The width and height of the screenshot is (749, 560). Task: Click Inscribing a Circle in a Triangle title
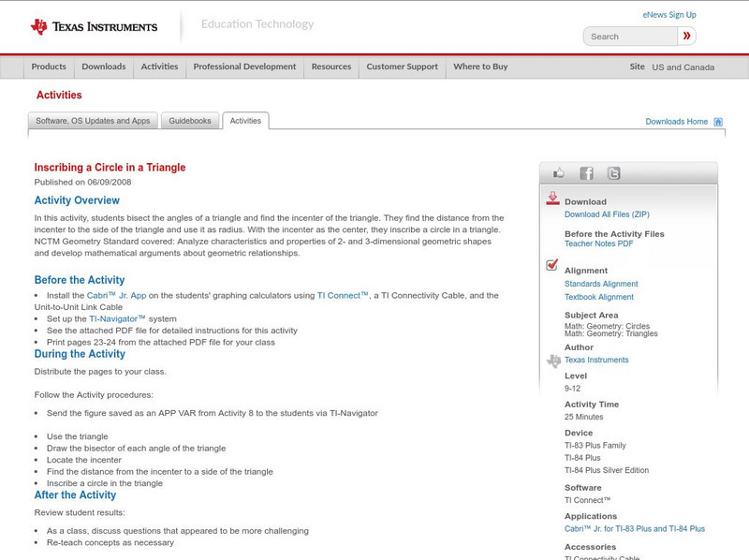pyautogui.click(x=110, y=168)
